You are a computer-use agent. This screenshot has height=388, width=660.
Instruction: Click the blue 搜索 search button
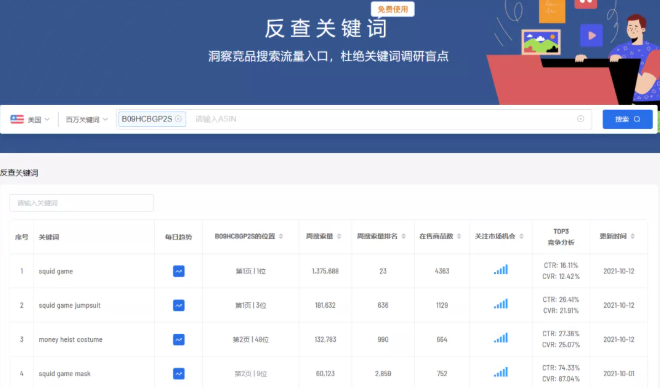pos(628,119)
